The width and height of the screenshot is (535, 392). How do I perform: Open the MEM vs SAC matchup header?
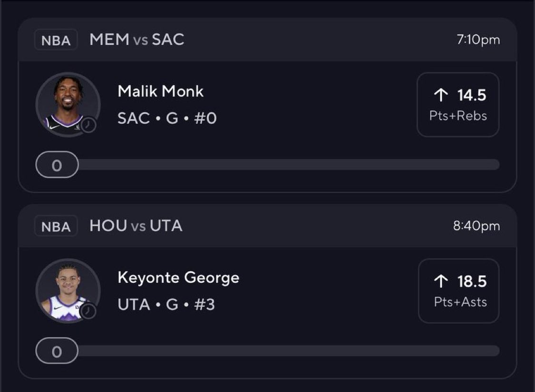pos(136,40)
